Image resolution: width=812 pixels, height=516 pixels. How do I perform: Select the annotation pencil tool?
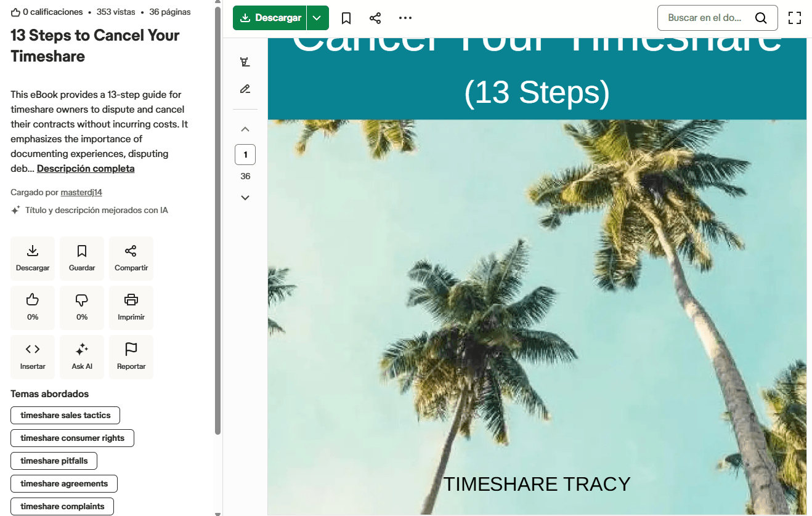(x=245, y=89)
